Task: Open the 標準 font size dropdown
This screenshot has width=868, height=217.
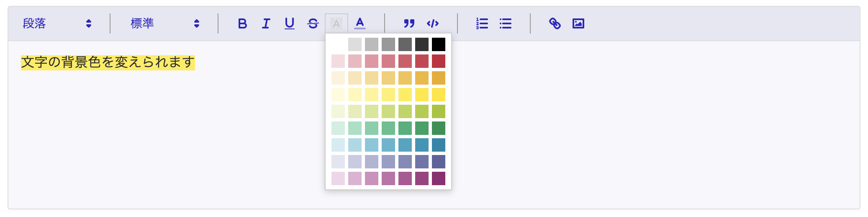Action: [x=165, y=23]
